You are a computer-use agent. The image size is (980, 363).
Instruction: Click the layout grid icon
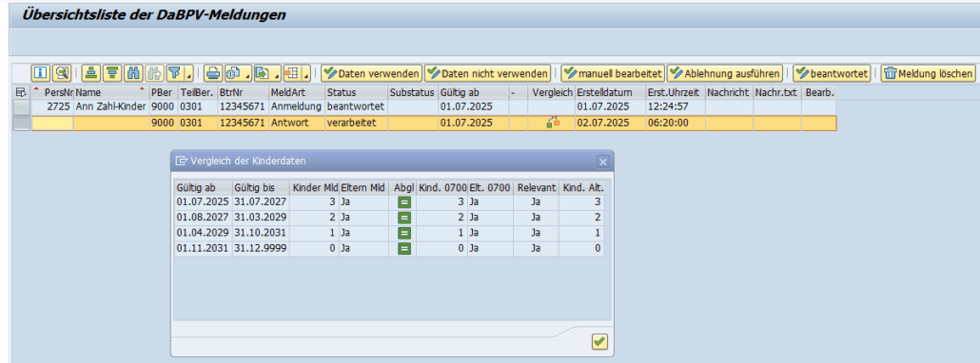tap(292, 73)
